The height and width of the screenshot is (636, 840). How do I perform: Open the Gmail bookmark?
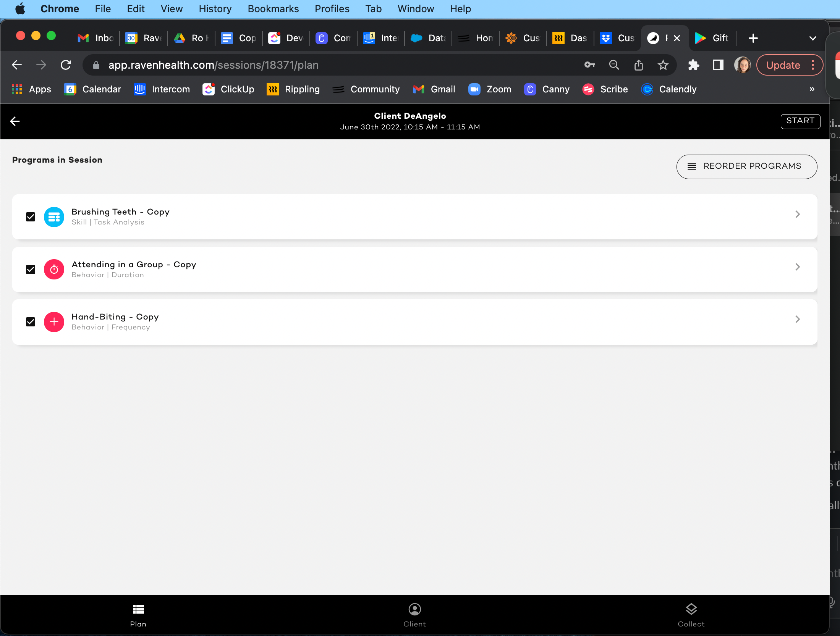[x=434, y=89]
